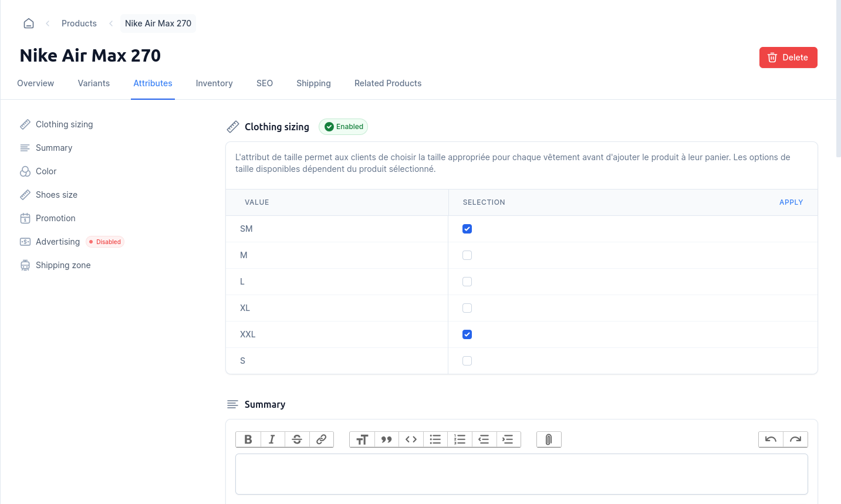Toggle italic text formatting

tap(272, 439)
